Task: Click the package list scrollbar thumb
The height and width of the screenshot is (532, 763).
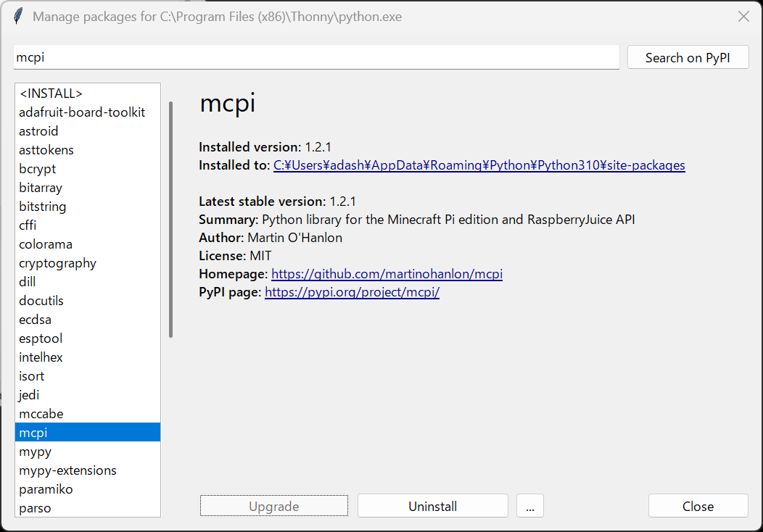Action: point(170,220)
